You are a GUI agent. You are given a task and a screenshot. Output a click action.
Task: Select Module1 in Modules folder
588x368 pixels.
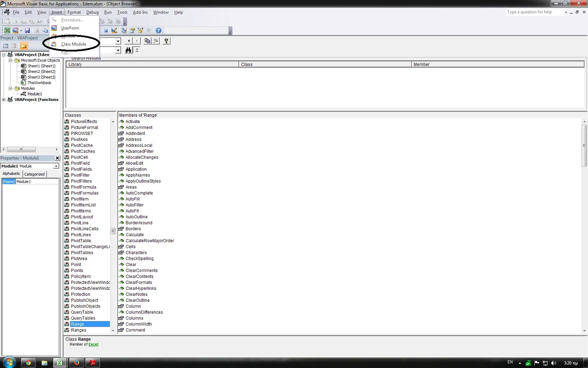35,94
